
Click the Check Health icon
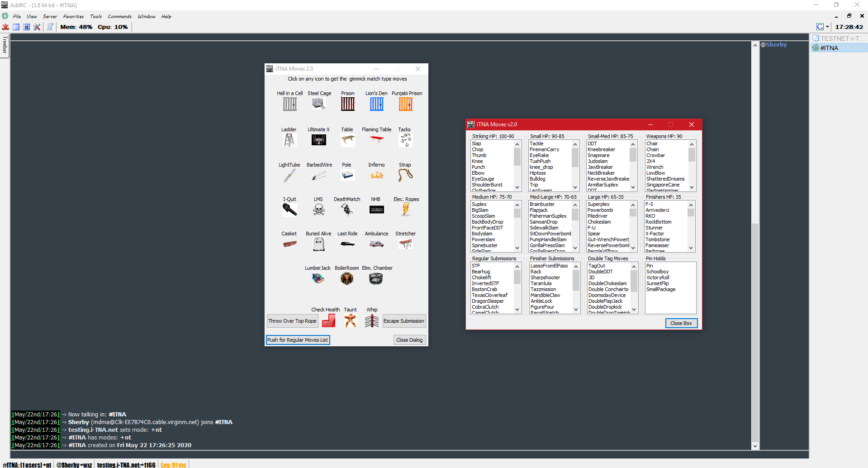[328, 320]
